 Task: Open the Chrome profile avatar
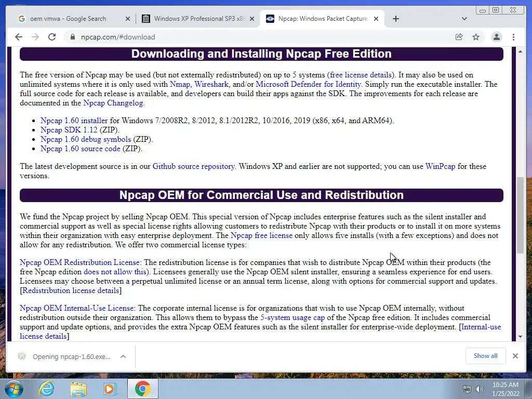[x=496, y=37]
